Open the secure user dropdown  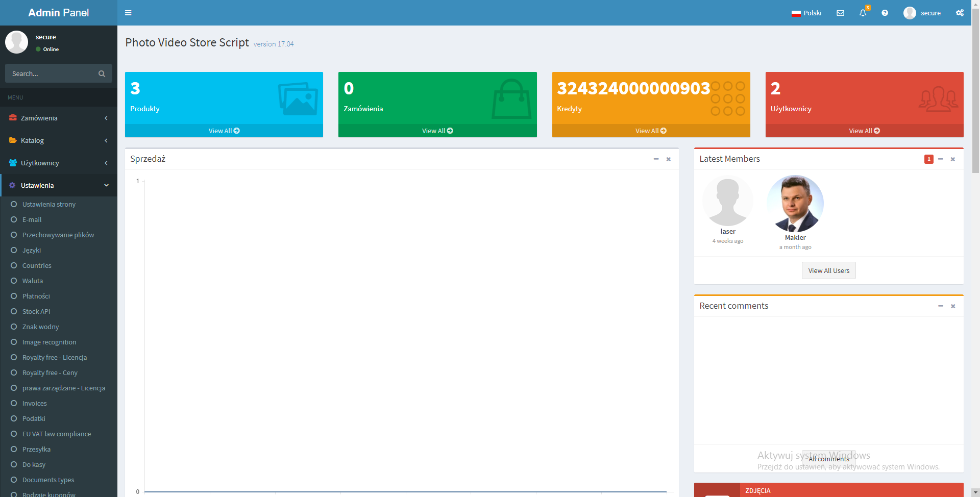pos(922,13)
